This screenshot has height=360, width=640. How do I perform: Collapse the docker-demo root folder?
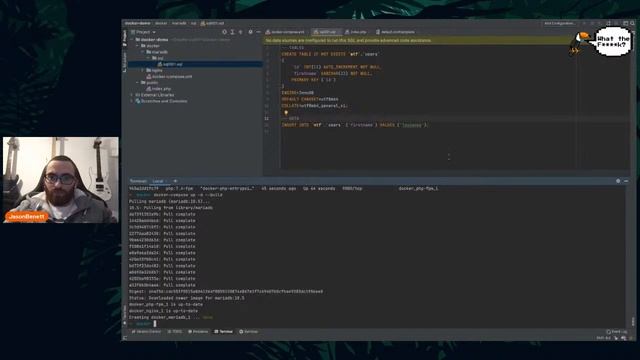click(x=132, y=40)
